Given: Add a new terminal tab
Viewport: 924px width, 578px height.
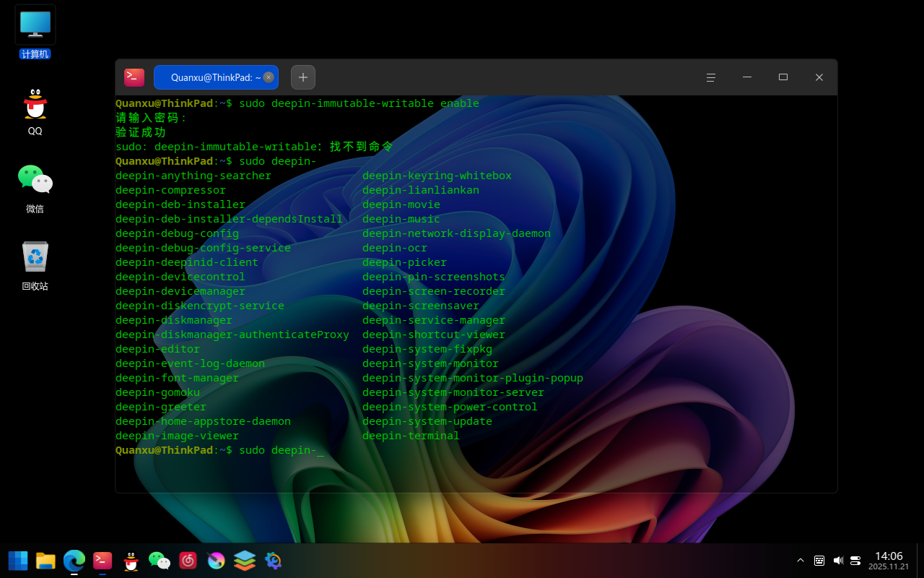Looking at the screenshot, I should (x=303, y=77).
